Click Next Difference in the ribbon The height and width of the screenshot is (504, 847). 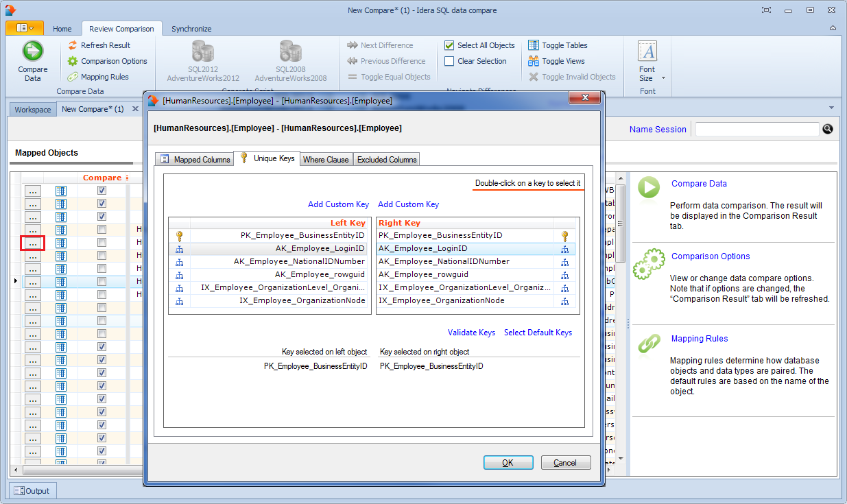pos(380,45)
